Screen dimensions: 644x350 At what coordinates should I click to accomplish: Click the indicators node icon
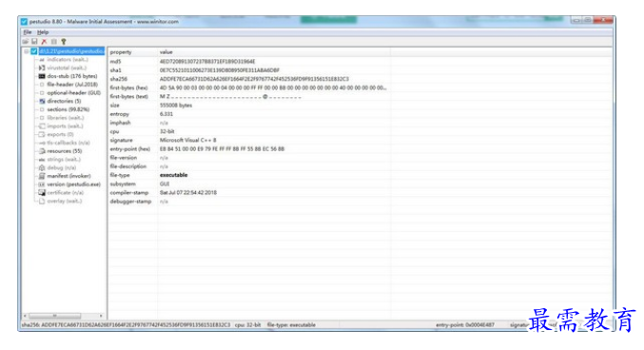point(42,60)
